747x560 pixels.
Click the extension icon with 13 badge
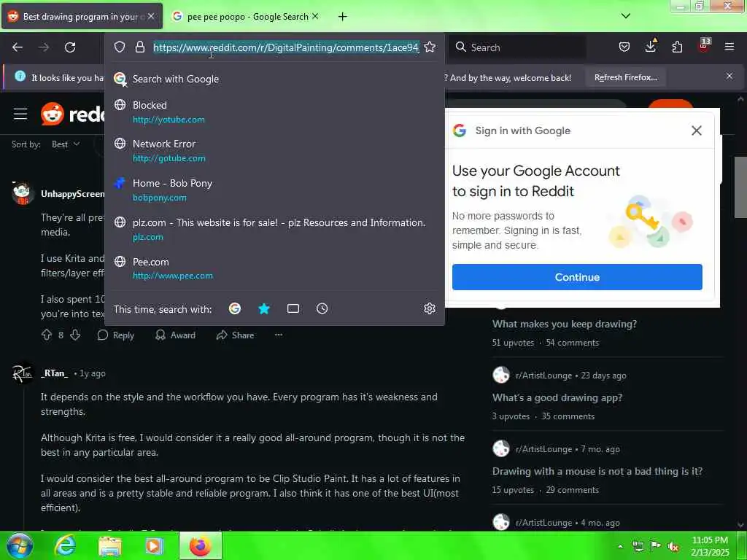[x=704, y=46]
